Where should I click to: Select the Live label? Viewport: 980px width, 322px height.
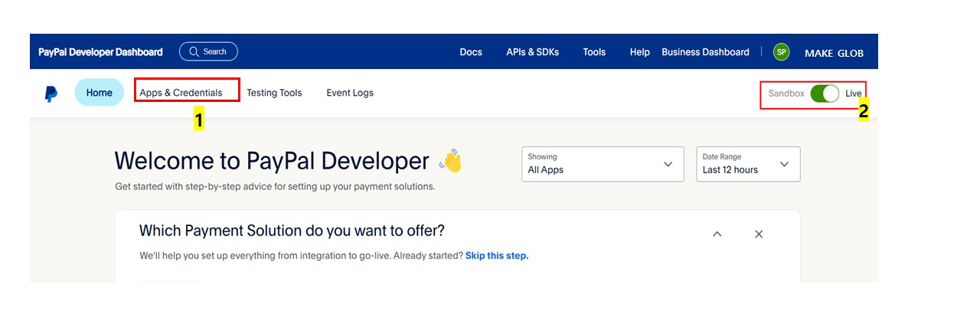click(x=853, y=94)
